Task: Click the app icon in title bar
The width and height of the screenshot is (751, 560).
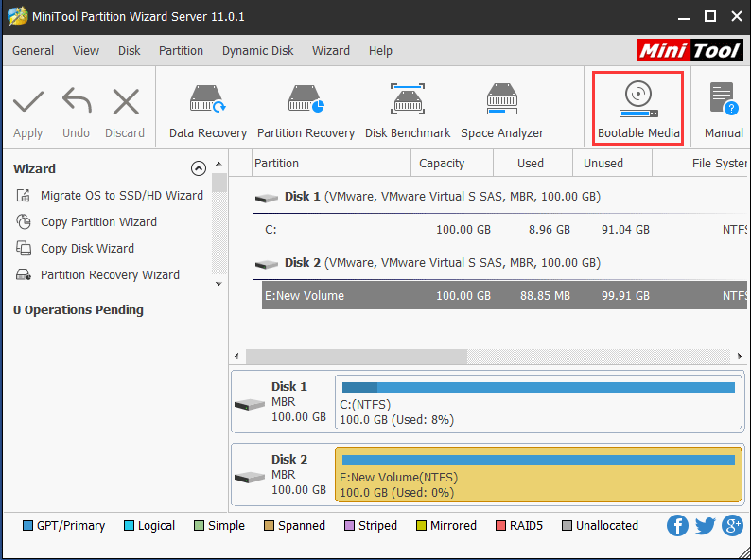Action: (18, 17)
